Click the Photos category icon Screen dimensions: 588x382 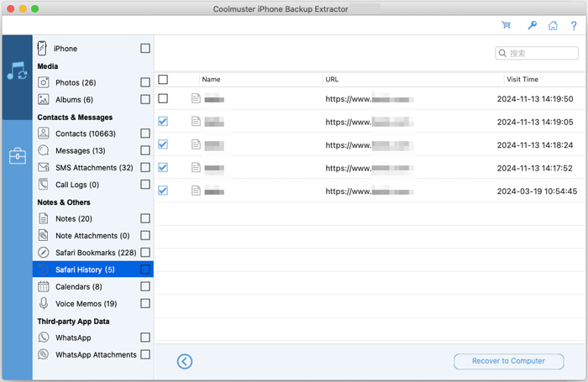(x=44, y=82)
